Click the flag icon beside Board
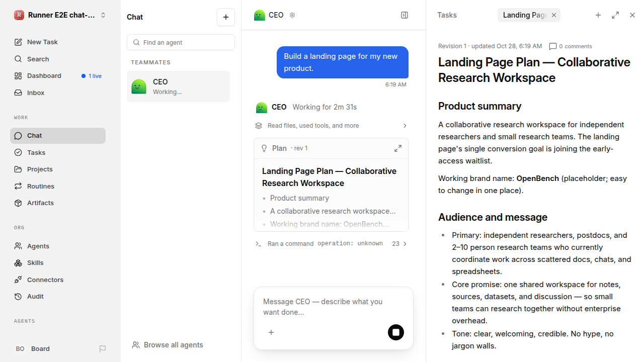This screenshot has width=644, height=362. tap(103, 349)
